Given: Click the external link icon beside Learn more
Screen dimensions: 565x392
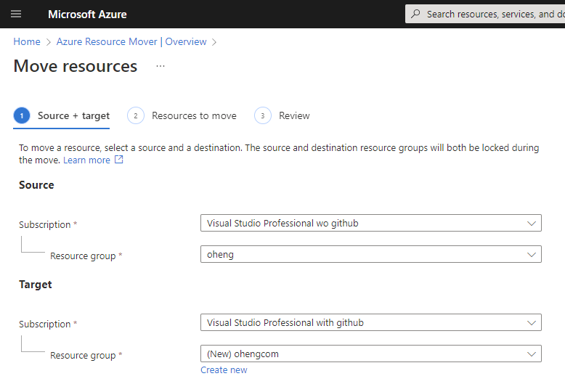Looking at the screenshot, I should pos(119,160).
